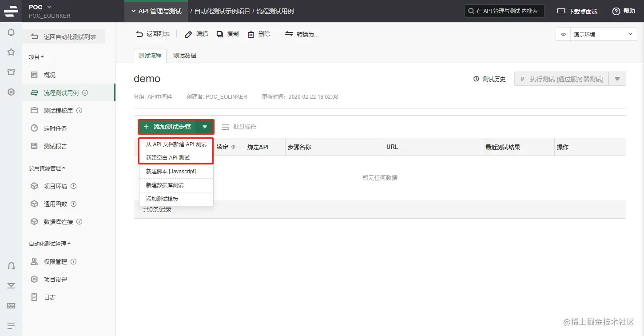Click 下载桌面端 download link
This screenshot has height=336, width=644.
577,11
